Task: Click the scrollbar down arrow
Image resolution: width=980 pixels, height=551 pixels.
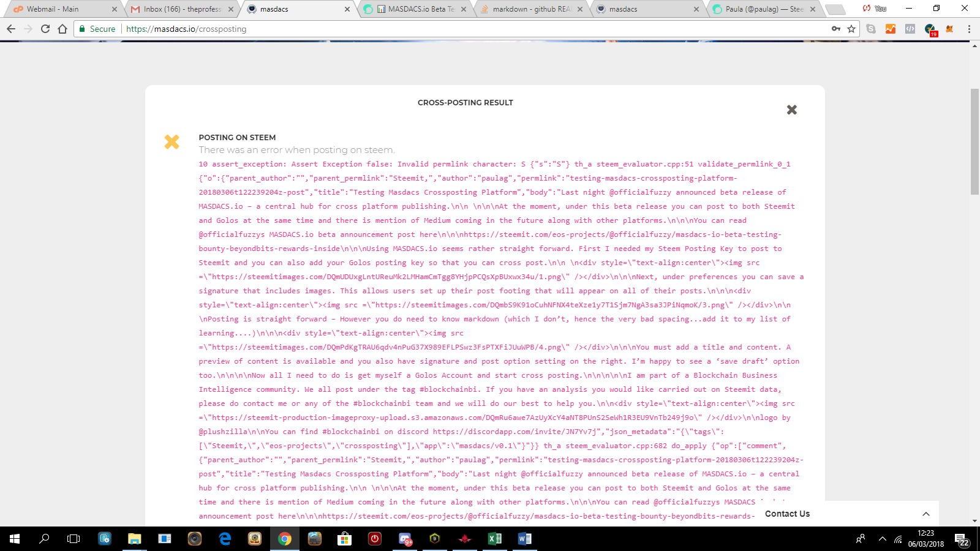Action: point(974,522)
